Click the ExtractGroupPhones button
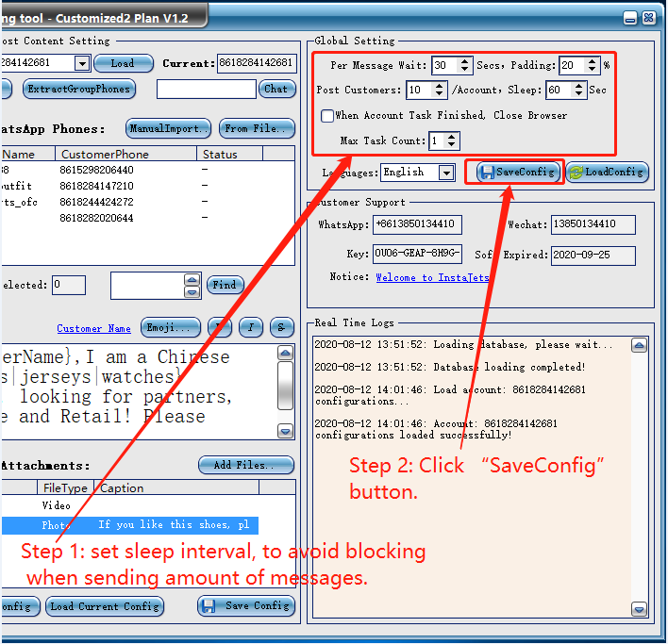Screen dimensions: 668x644 [x=79, y=89]
